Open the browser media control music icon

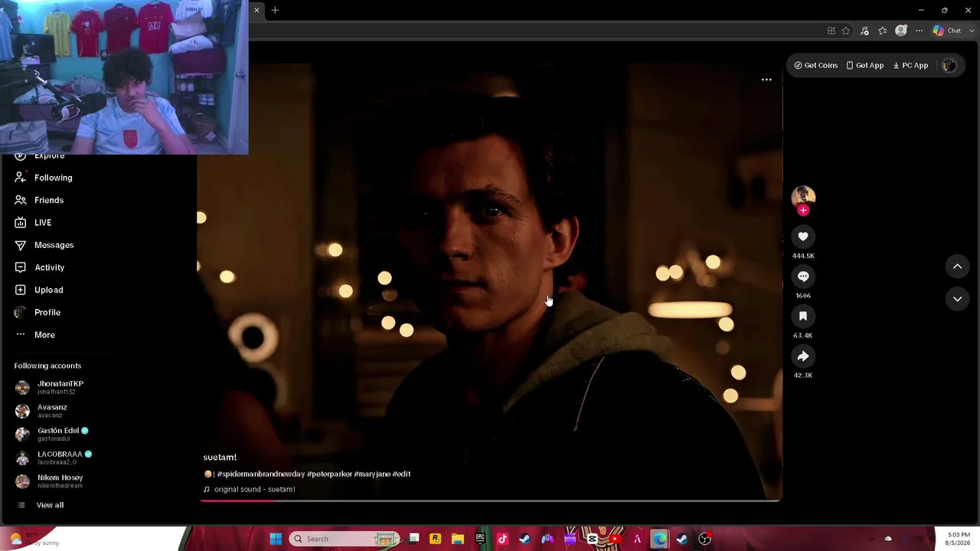[x=864, y=31]
